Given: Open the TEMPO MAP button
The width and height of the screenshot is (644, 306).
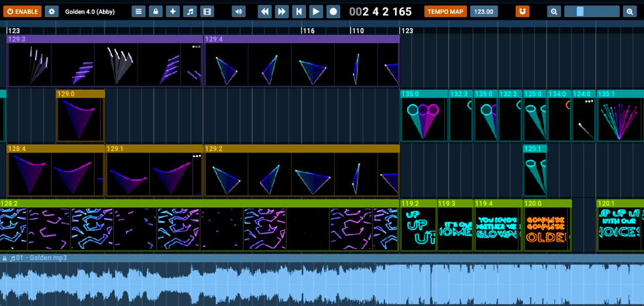Looking at the screenshot, I should (x=445, y=11).
